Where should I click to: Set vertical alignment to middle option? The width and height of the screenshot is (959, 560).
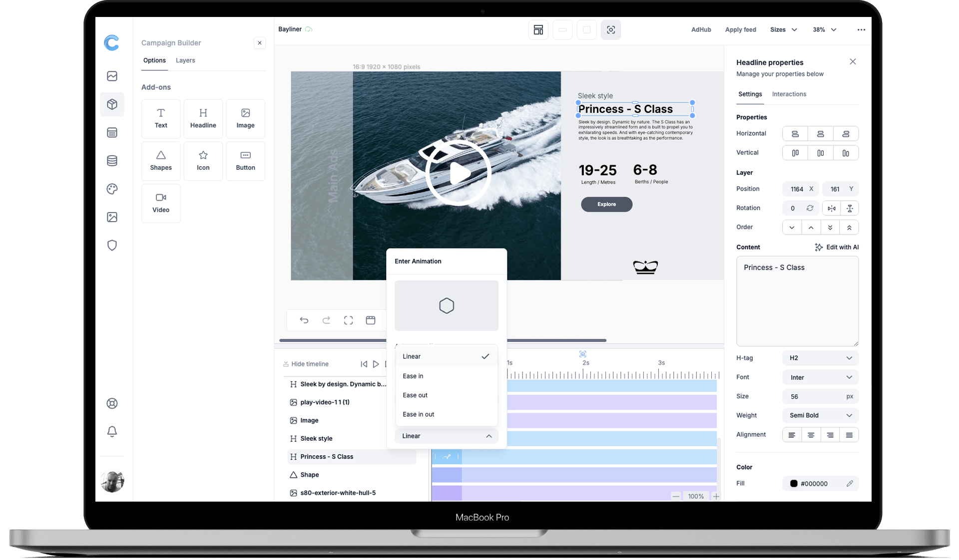pyautogui.click(x=821, y=153)
